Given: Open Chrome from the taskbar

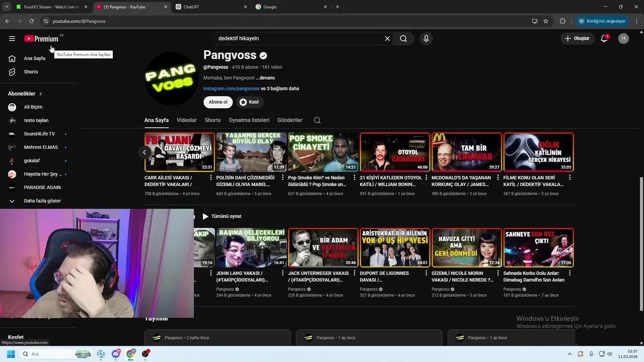Looking at the screenshot, I should point(131,354).
